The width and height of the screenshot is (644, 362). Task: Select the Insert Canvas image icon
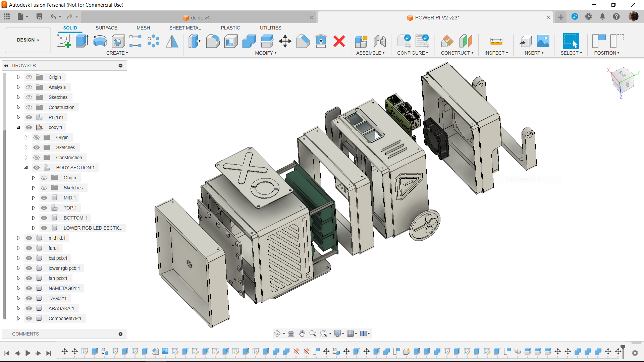pos(543,41)
